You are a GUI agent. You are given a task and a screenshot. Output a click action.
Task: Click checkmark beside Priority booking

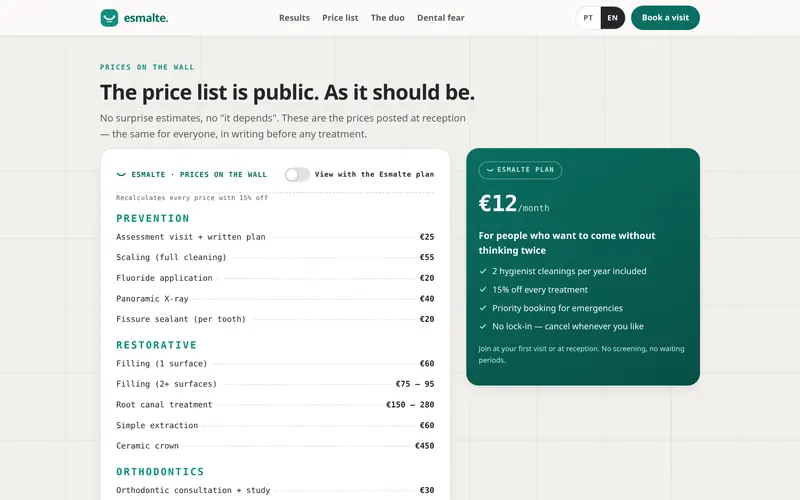483,308
